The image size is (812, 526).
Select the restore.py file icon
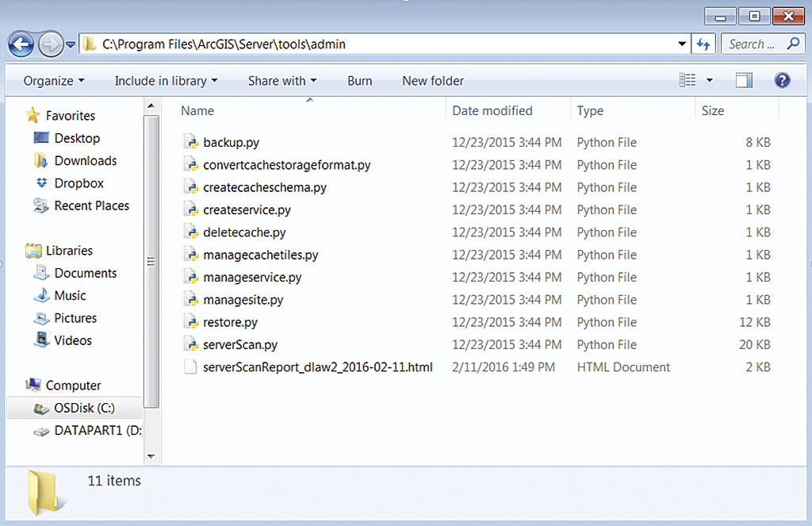191,322
